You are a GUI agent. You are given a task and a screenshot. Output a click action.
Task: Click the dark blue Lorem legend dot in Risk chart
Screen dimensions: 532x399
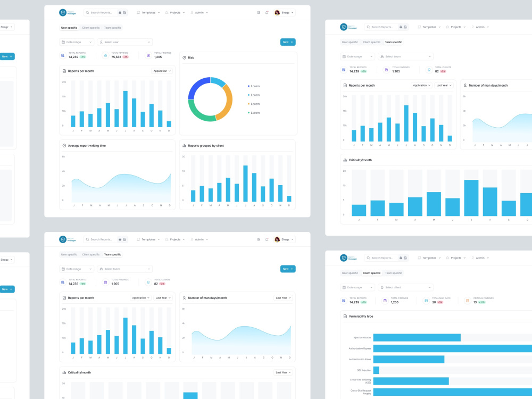click(248, 86)
